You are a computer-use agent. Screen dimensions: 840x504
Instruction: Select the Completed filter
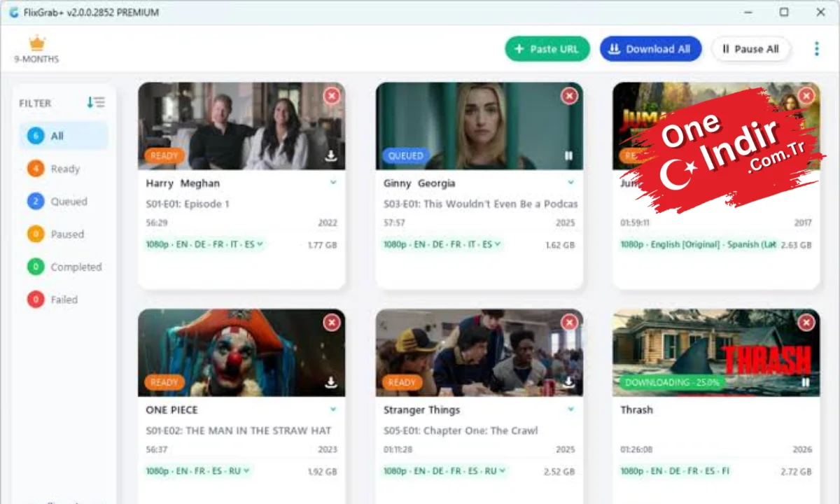[64, 267]
